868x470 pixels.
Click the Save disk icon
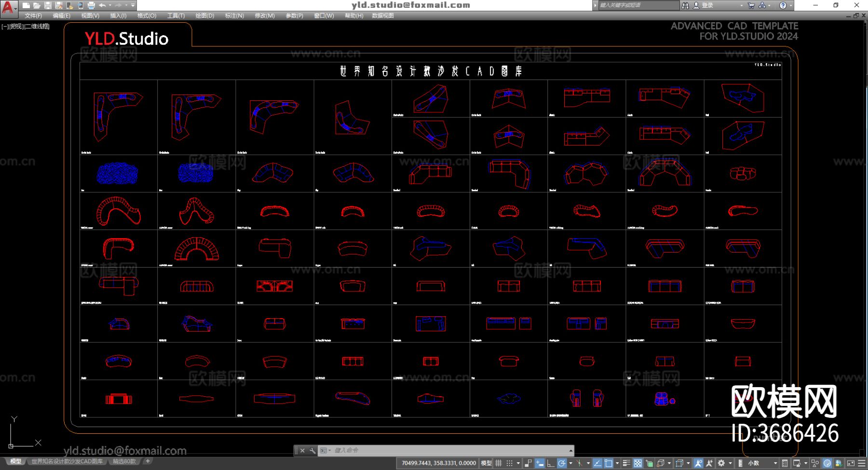[48, 5]
